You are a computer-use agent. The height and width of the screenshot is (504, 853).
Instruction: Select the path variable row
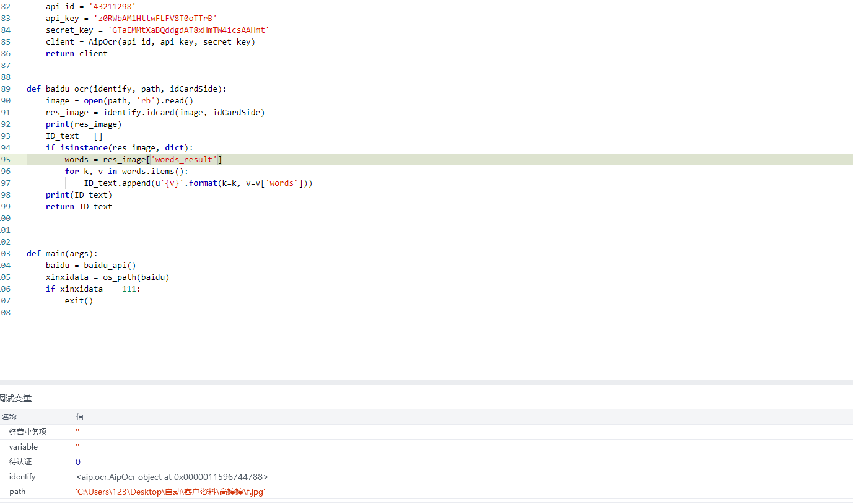pyautogui.click(x=17, y=491)
